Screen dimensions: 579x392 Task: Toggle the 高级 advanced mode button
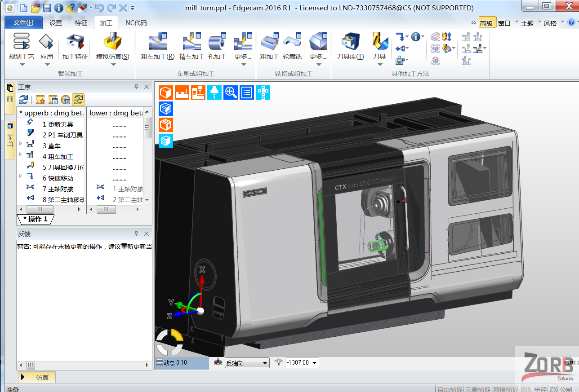(x=486, y=23)
